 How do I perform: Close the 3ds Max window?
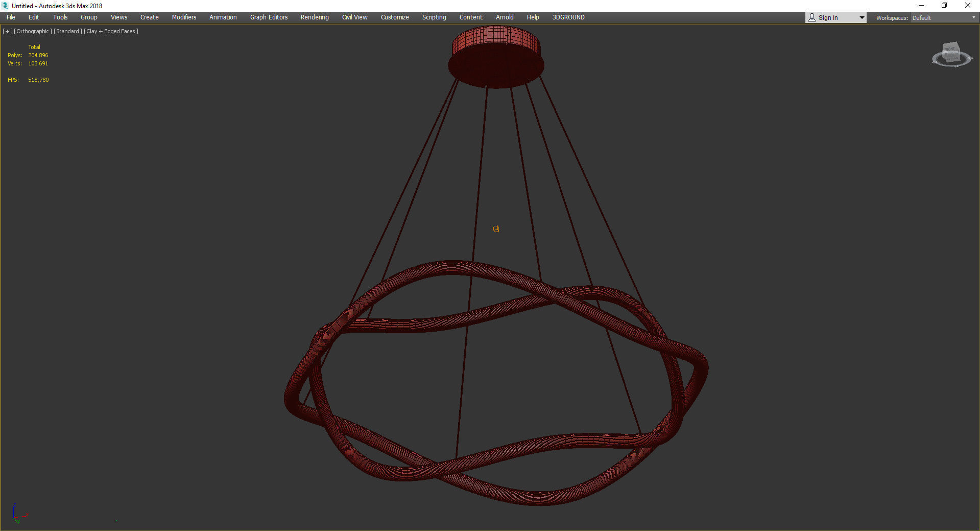(x=967, y=6)
